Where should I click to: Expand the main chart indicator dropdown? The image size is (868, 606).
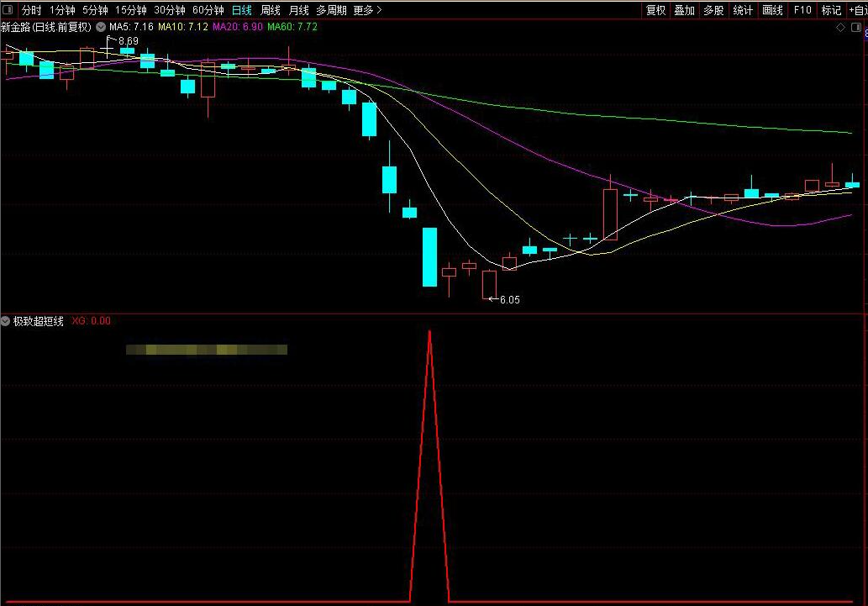click(x=101, y=27)
